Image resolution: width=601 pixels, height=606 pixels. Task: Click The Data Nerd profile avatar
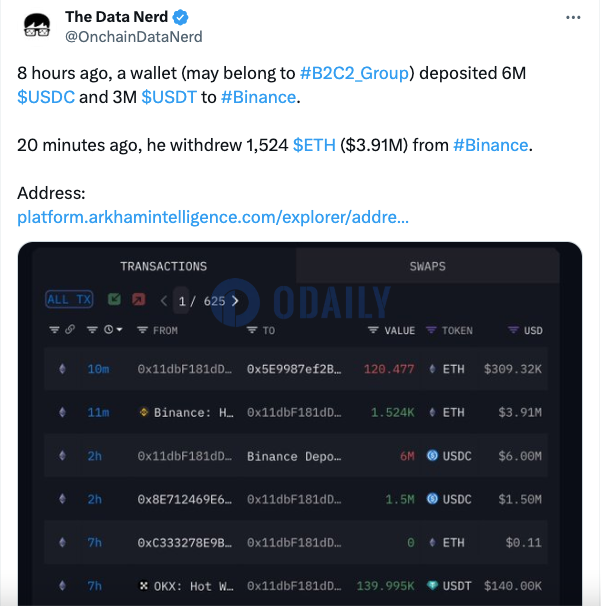point(37,27)
